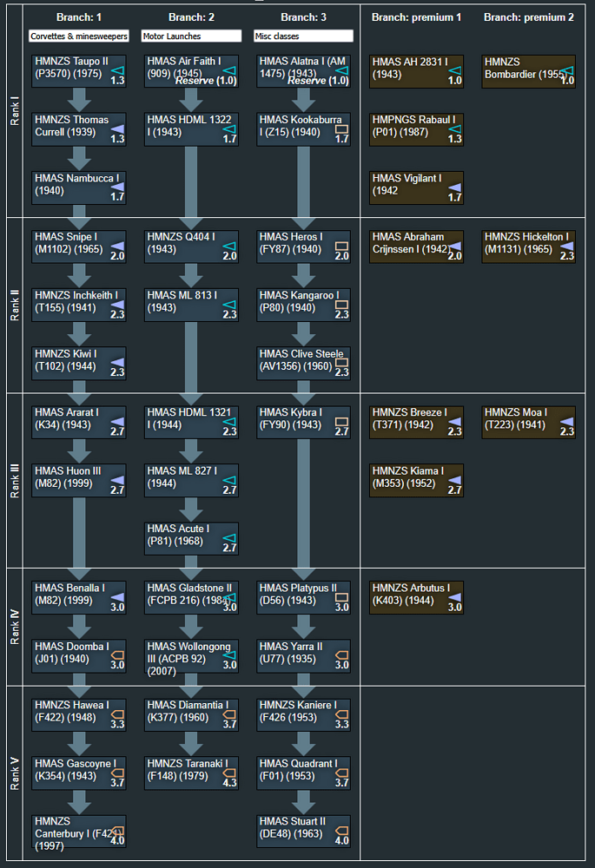Open the HMPNGS Rabaul I premium ship card
The image size is (595, 868).
[x=416, y=128]
